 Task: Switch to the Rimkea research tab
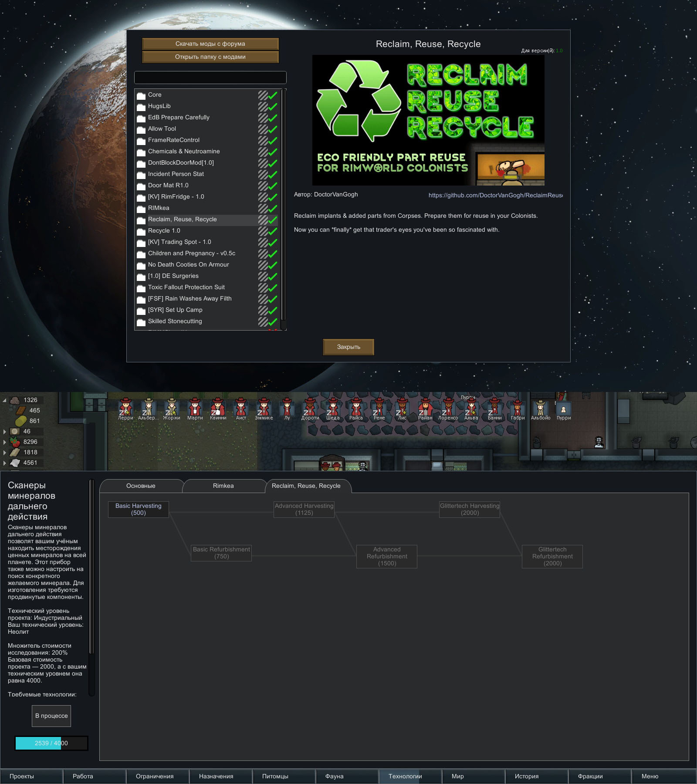tap(223, 486)
